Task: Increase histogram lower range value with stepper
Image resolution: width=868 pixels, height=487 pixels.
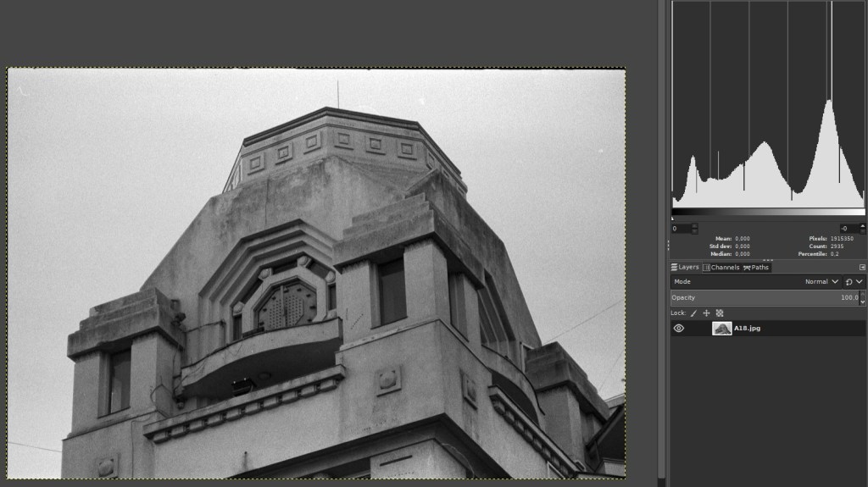Action: [695, 226]
